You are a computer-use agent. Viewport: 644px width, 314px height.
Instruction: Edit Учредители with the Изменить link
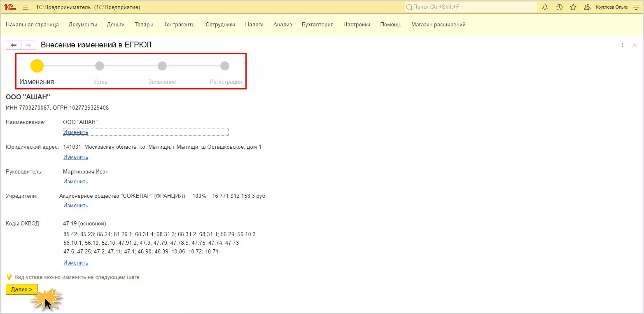tap(76, 206)
